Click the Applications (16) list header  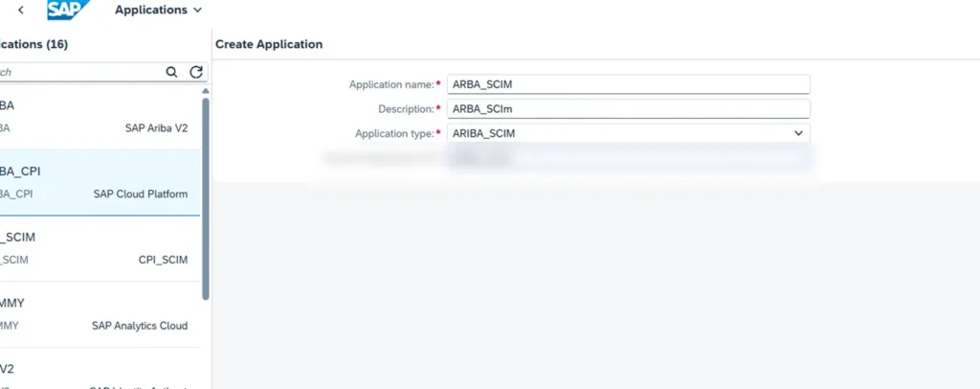pos(34,44)
